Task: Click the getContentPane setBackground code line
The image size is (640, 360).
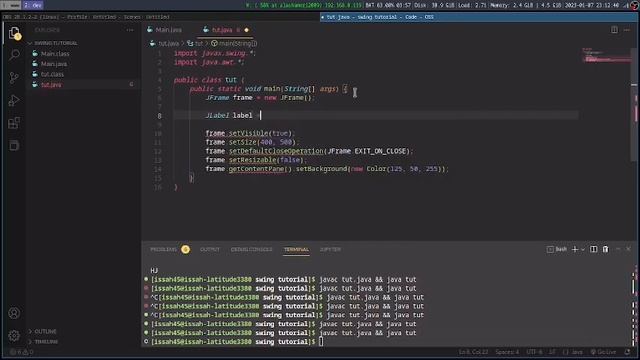Action: pyautogui.click(x=327, y=169)
